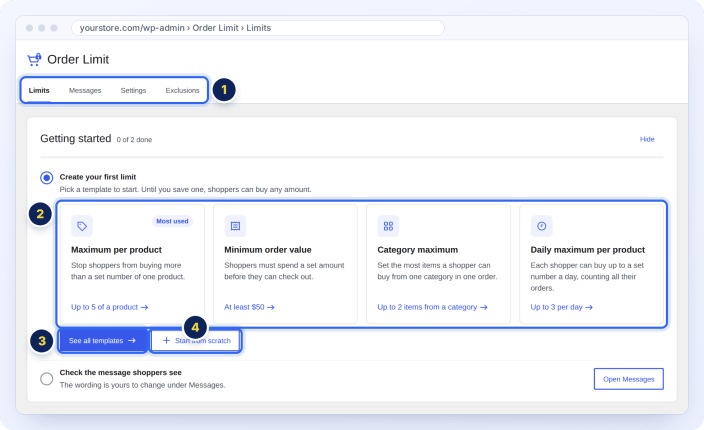Switch to the Settings tab
Viewport: 704px width, 430px height.
tap(133, 90)
